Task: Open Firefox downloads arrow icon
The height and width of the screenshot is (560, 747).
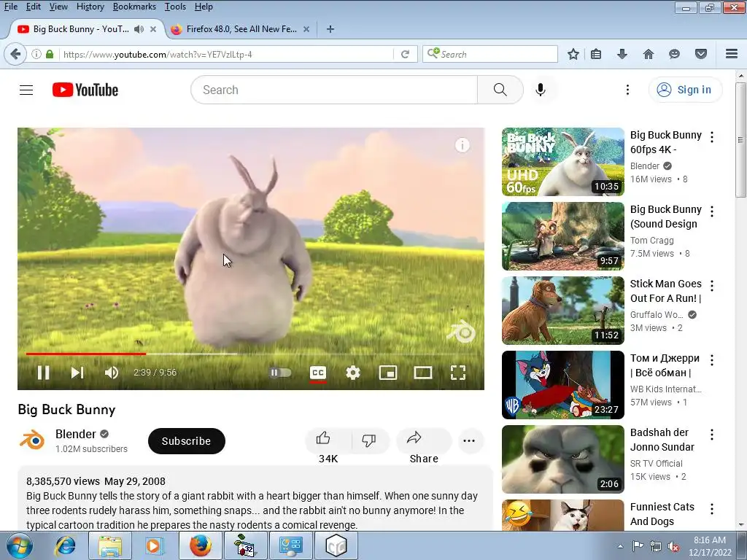Action: tap(622, 54)
